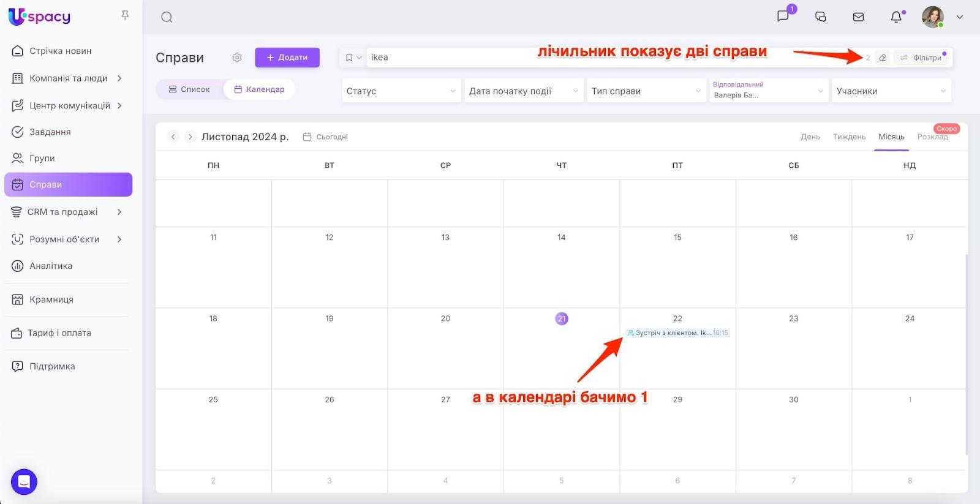The height and width of the screenshot is (504, 980).
Task: Open the support chat widget button
Action: tap(24, 482)
